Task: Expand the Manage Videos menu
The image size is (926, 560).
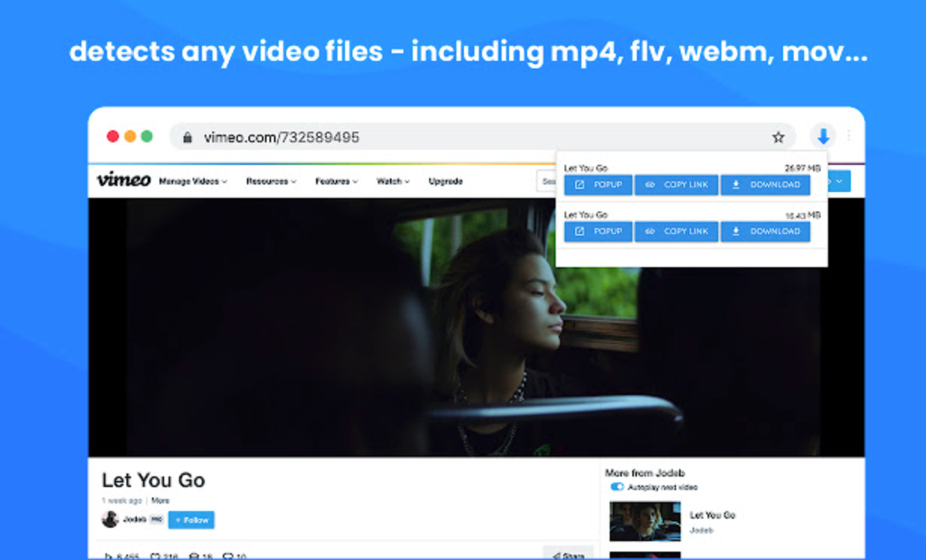Action: pos(193,181)
